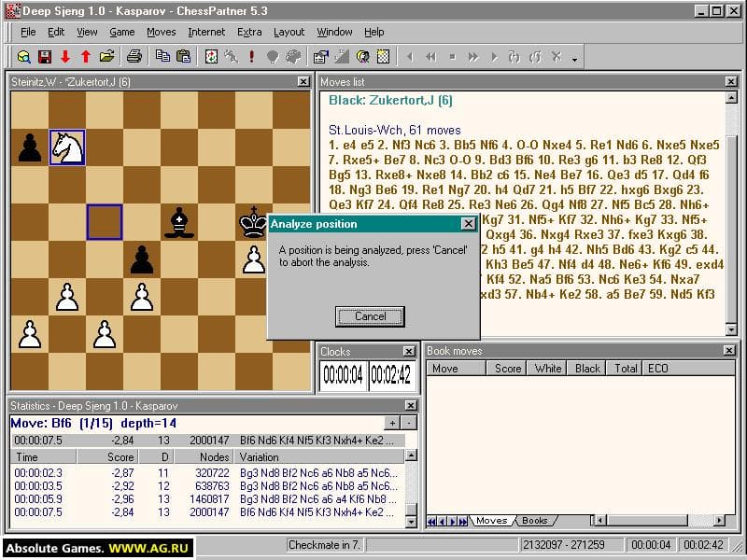Open the Extra menu

(249, 32)
